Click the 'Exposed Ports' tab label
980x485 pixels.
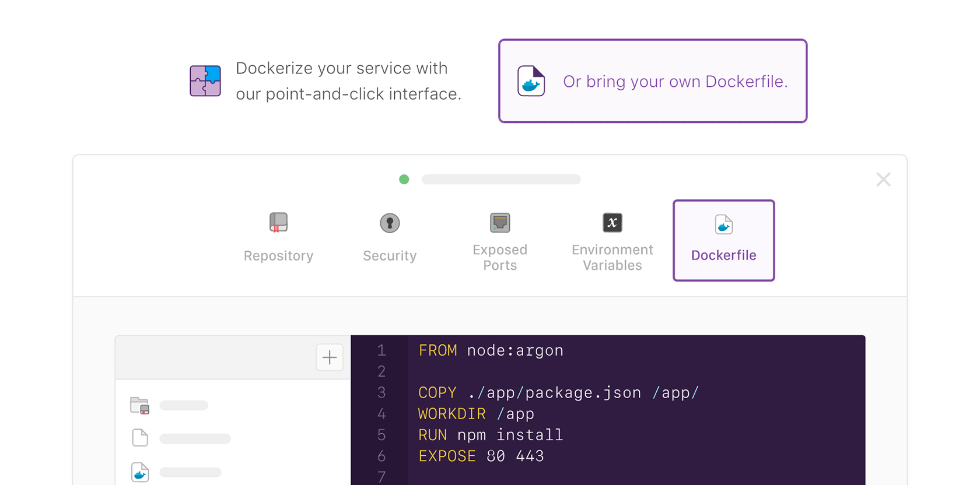(x=500, y=257)
